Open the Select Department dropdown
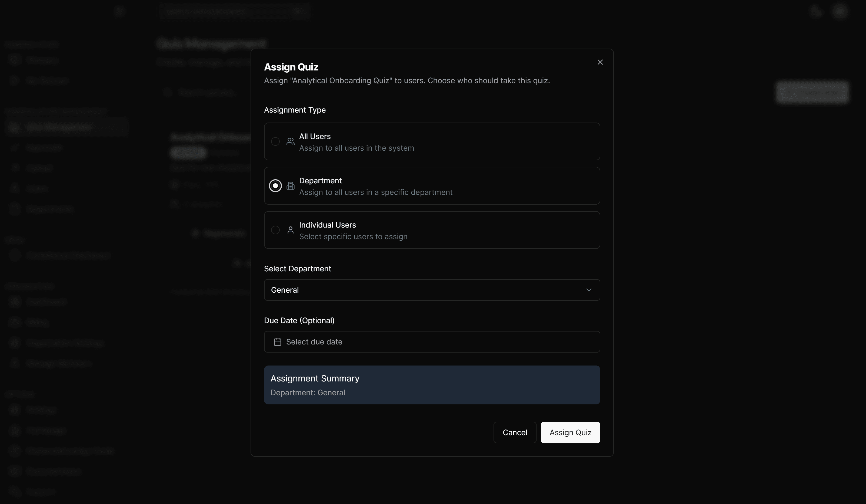Screen dimensions: 866x504 (432, 290)
